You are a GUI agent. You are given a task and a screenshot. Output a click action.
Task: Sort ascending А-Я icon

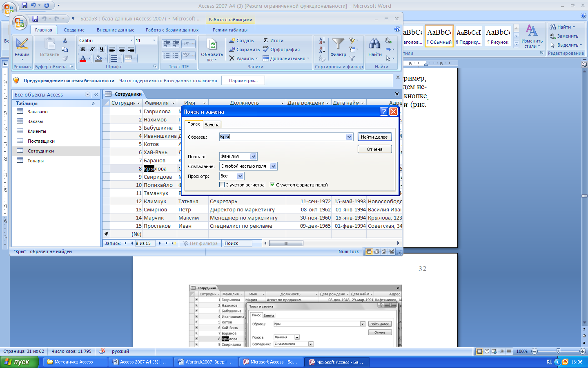[322, 40]
